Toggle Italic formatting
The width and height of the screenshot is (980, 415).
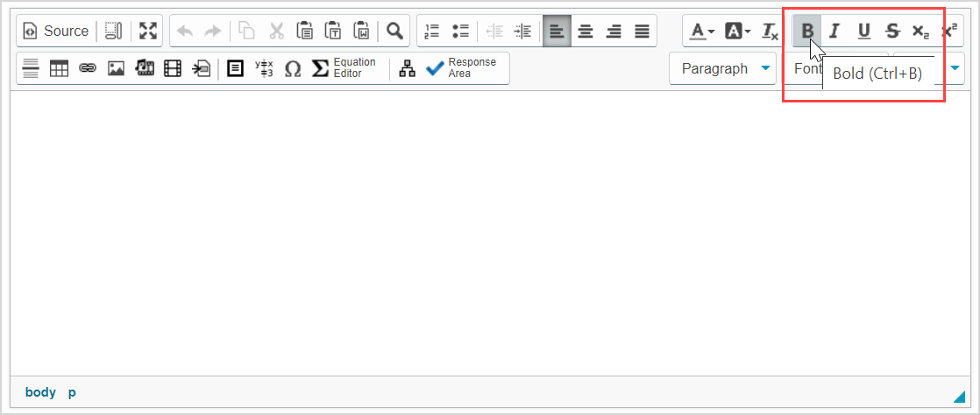[834, 32]
